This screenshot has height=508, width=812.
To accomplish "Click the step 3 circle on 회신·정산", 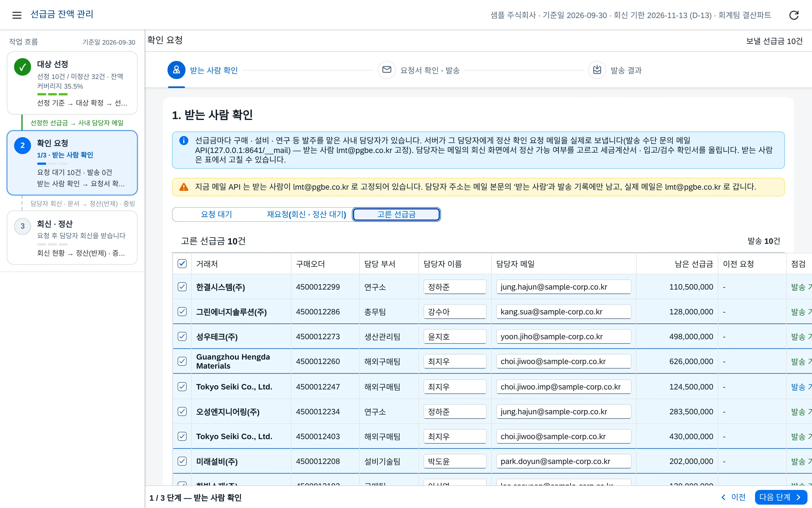I will [23, 226].
